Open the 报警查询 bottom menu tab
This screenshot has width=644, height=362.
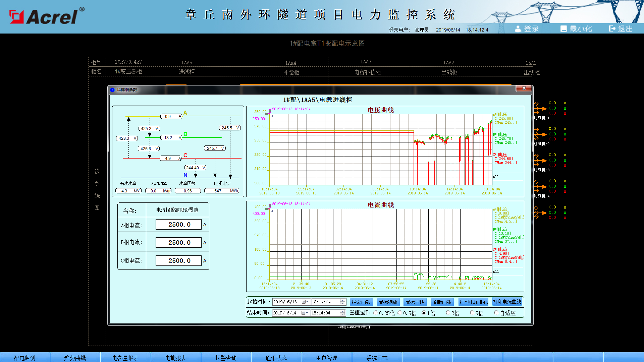(x=226, y=358)
